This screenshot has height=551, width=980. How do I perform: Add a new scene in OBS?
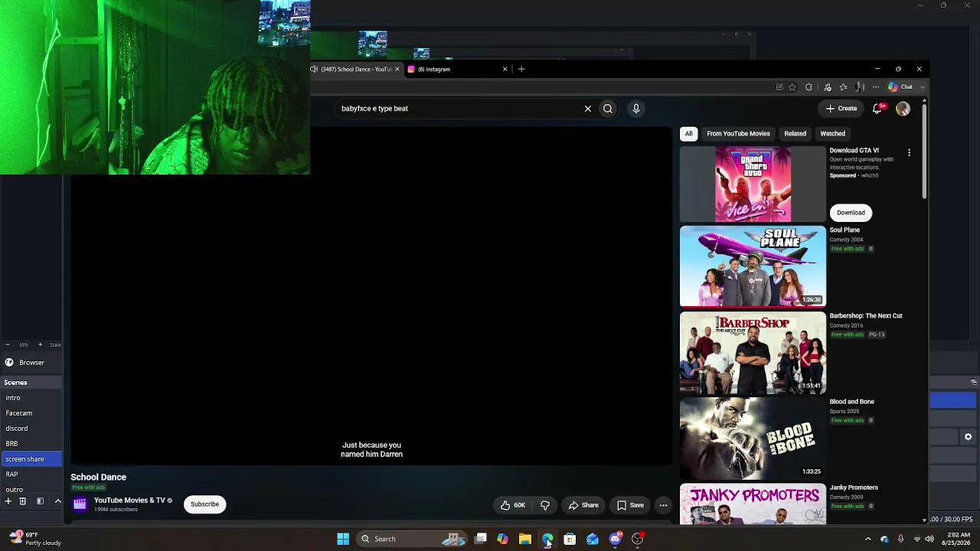pos(8,501)
